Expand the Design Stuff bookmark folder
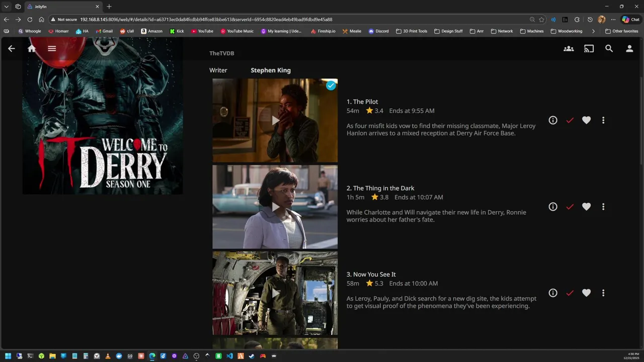The image size is (644, 362). [448, 31]
